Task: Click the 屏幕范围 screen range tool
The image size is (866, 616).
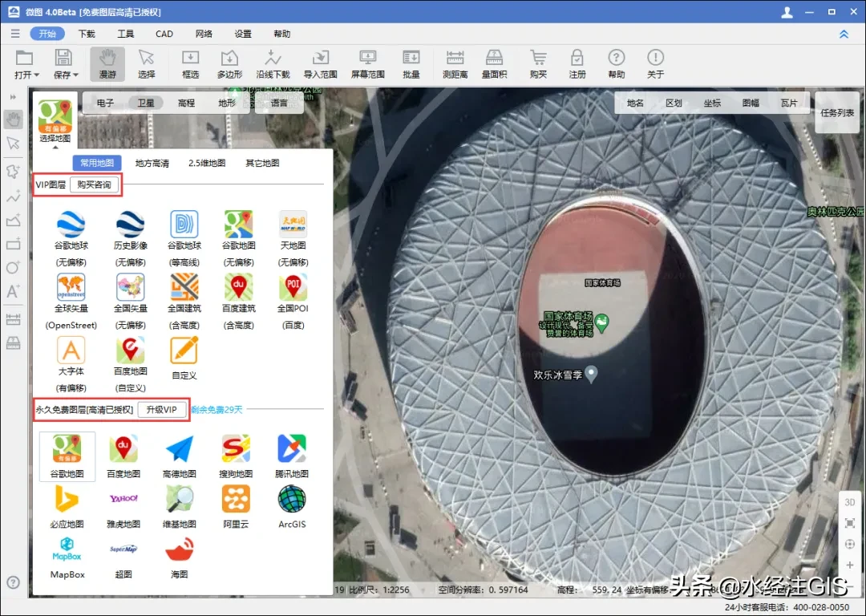Action: (368, 64)
